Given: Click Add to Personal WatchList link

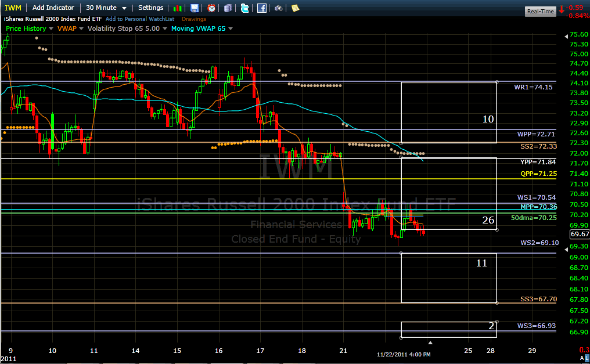Looking at the screenshot, I should [x=140, y=19].
